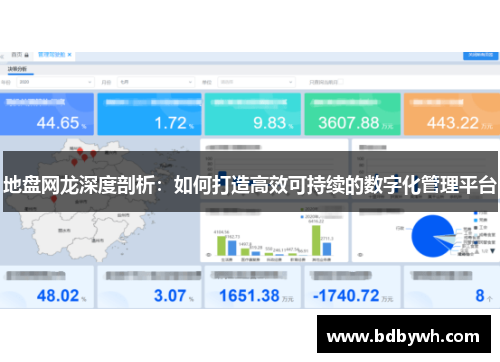Collapse the sidebar with the « arrow

point(2,57)
